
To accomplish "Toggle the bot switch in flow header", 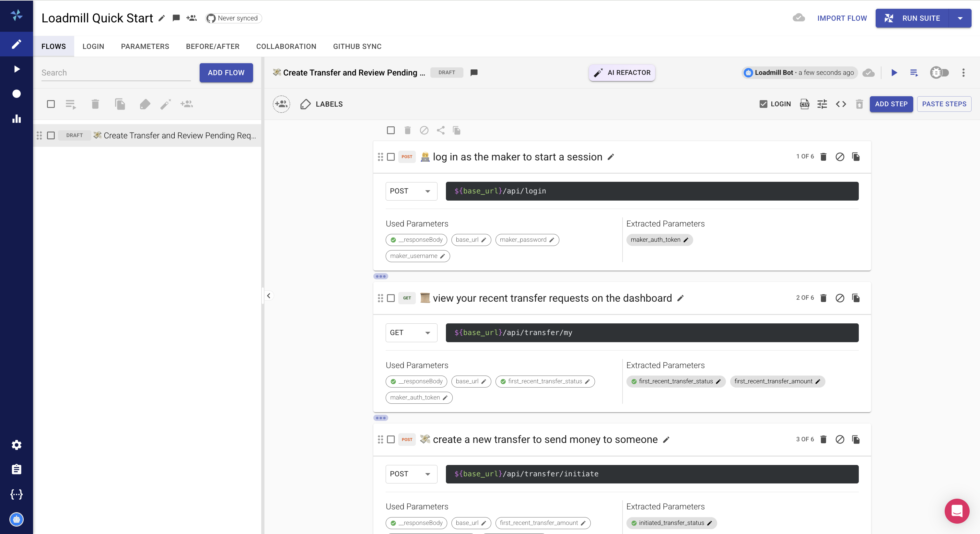I will click(x=939, y=73).
